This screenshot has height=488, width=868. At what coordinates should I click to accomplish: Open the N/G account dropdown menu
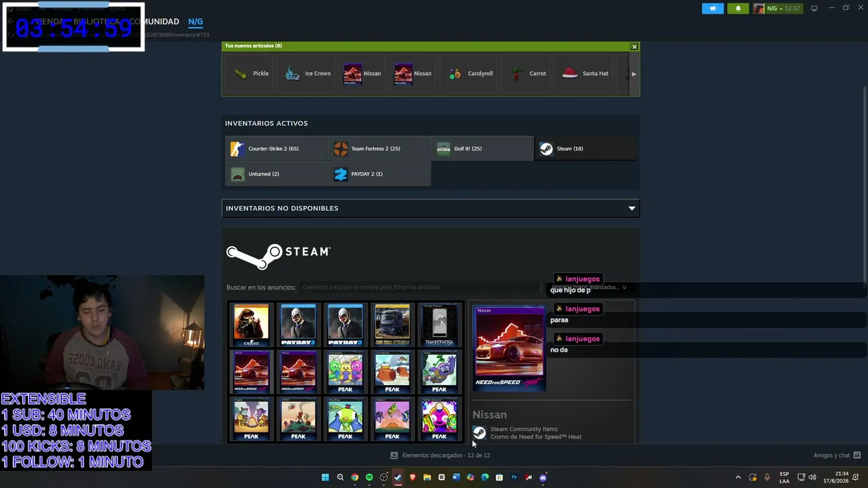(x=777, y=8)
